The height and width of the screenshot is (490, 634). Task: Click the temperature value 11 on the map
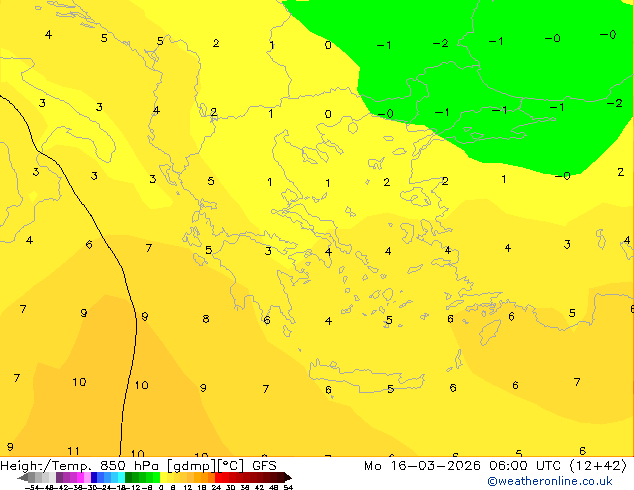point(73,451)
